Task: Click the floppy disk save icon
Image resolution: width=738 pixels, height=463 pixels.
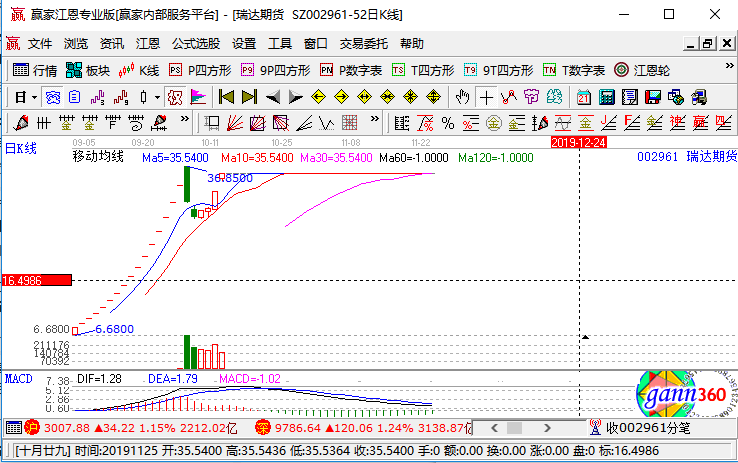Action: coord(653,97)
